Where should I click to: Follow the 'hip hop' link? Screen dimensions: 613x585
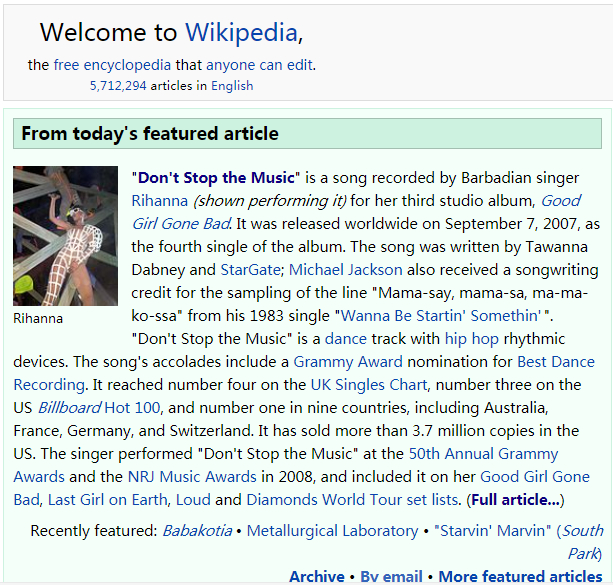coord(472,339)
